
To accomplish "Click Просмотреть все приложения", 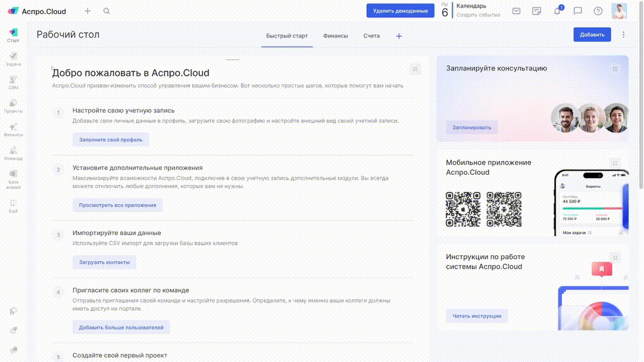I will (117, 205).
